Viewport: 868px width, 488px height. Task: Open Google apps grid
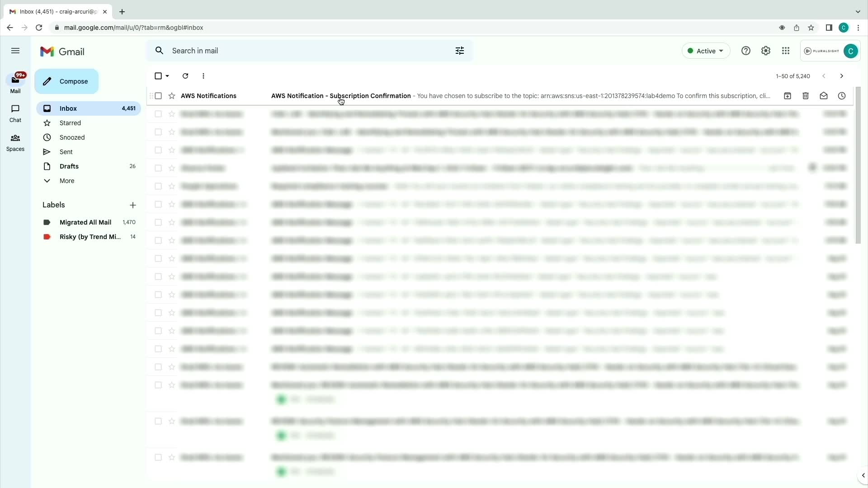pyautogui.click(x=786, y=51)
